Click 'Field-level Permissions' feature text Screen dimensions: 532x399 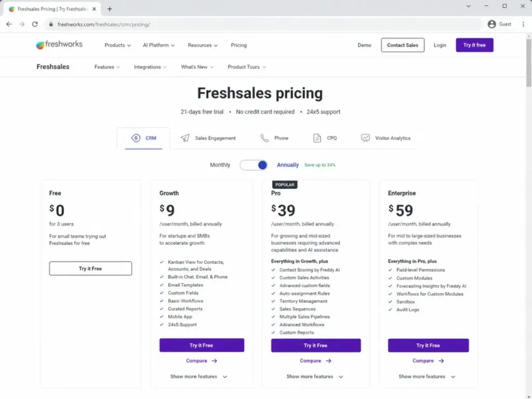point(420,270)
